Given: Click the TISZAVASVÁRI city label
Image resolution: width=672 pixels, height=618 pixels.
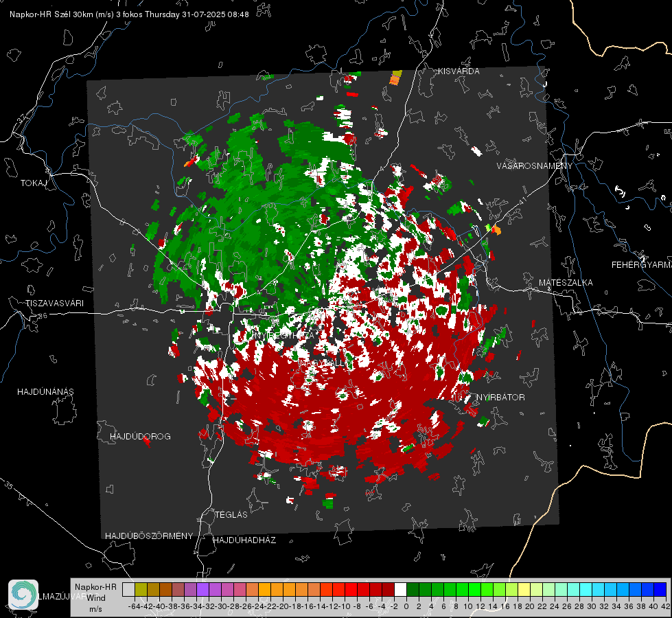Looking at the screenshot, I should (x=54, y=304).
